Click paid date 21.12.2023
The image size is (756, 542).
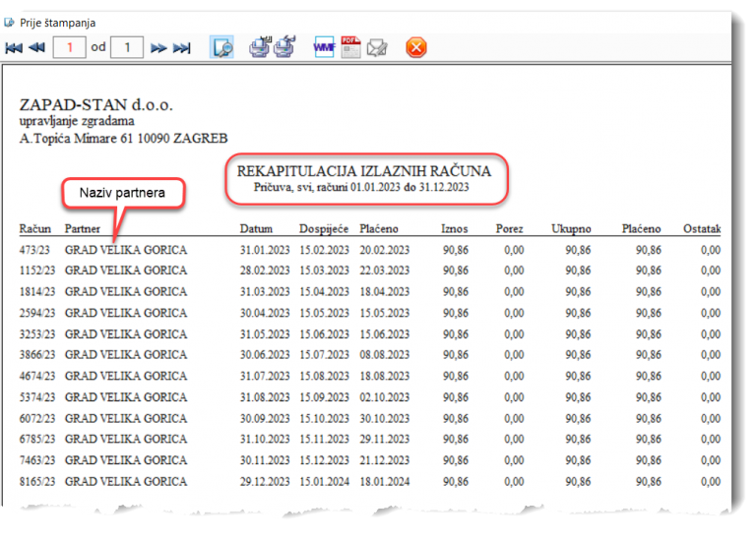pos(384,460)
